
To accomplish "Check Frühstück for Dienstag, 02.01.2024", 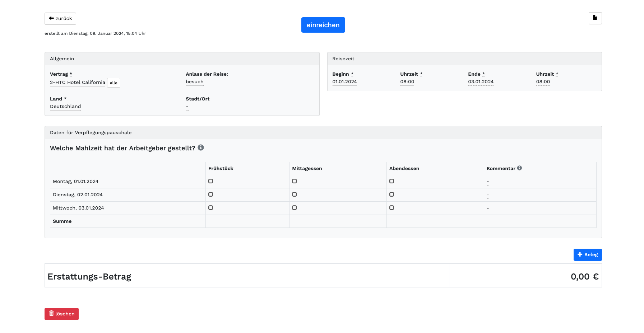I will (211, 194).
